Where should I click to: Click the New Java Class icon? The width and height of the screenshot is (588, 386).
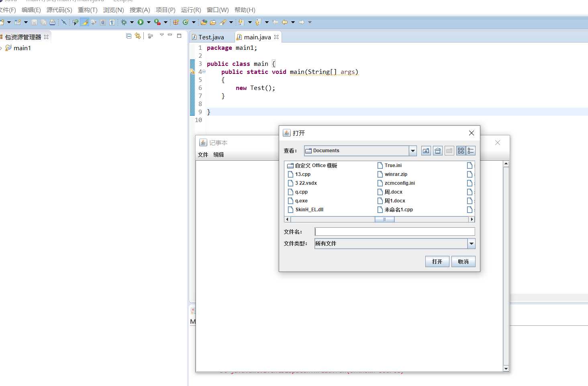click(x=186, y=22)
